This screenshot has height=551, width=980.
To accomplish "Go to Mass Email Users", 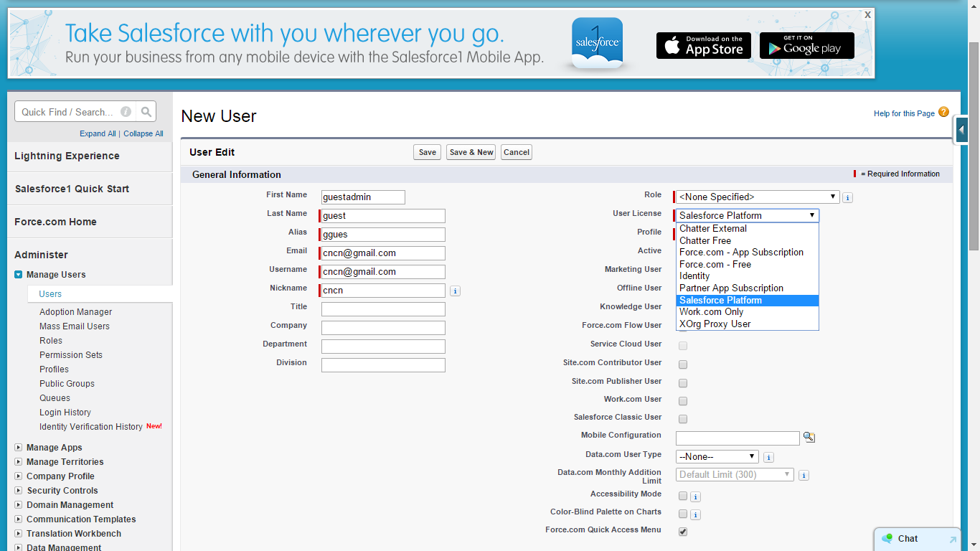I will pos(75,326).
